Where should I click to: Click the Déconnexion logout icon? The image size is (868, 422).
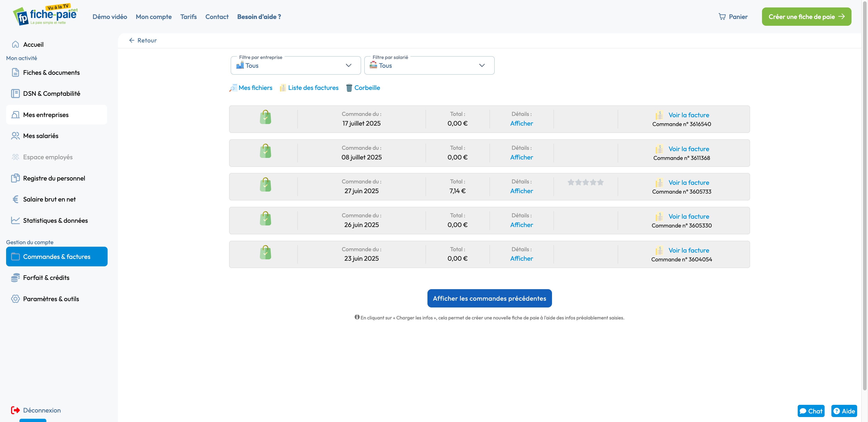coord(16,410)
